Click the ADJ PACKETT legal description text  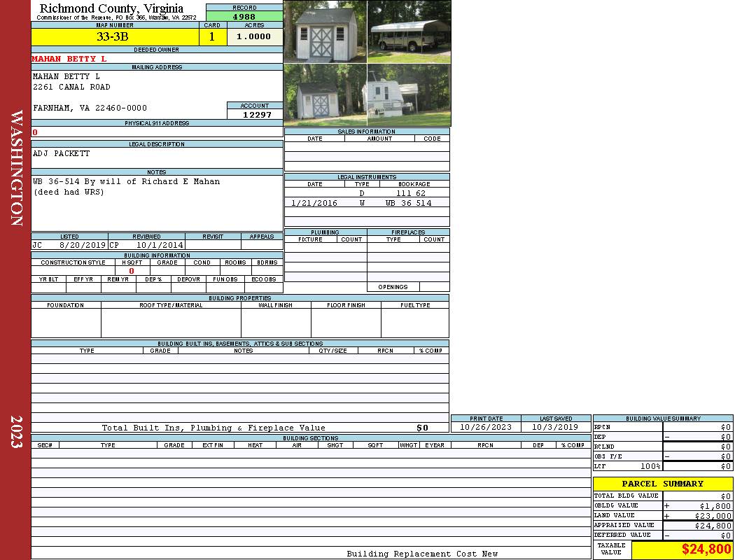[x=62, y=153]
